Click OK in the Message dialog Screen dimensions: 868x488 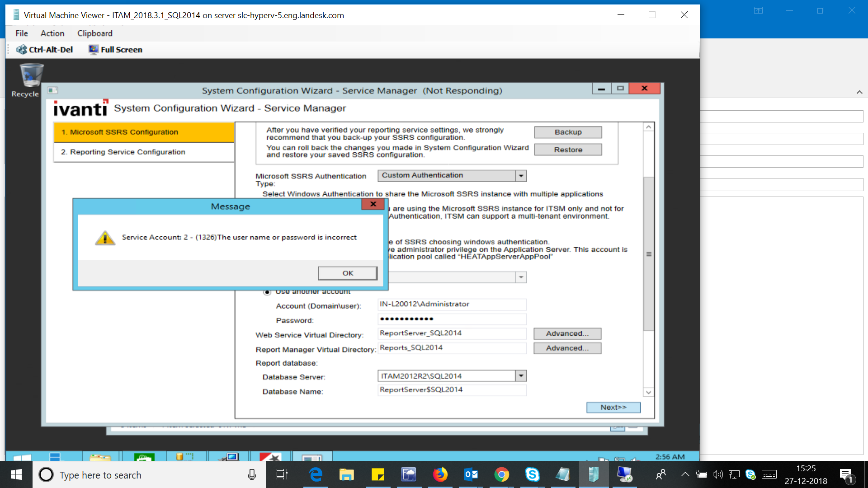point(347,273)
